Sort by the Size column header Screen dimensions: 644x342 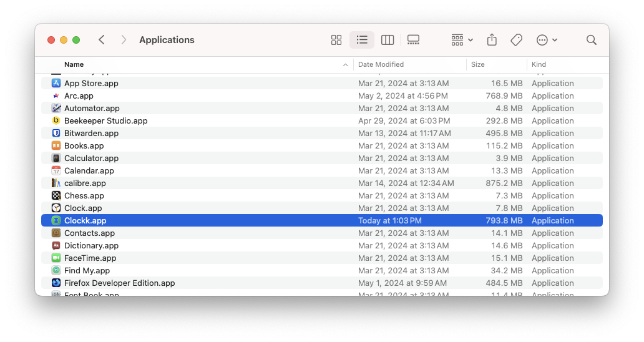(477, 64)
